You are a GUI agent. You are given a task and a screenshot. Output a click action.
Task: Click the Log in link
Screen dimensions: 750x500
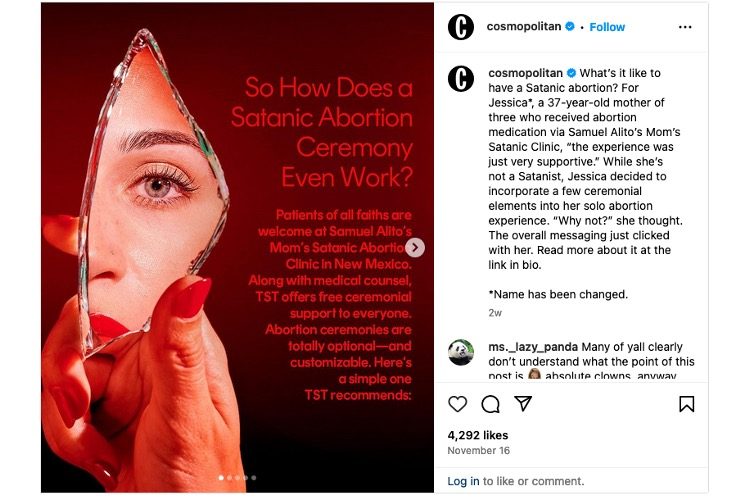coord(463,481)
